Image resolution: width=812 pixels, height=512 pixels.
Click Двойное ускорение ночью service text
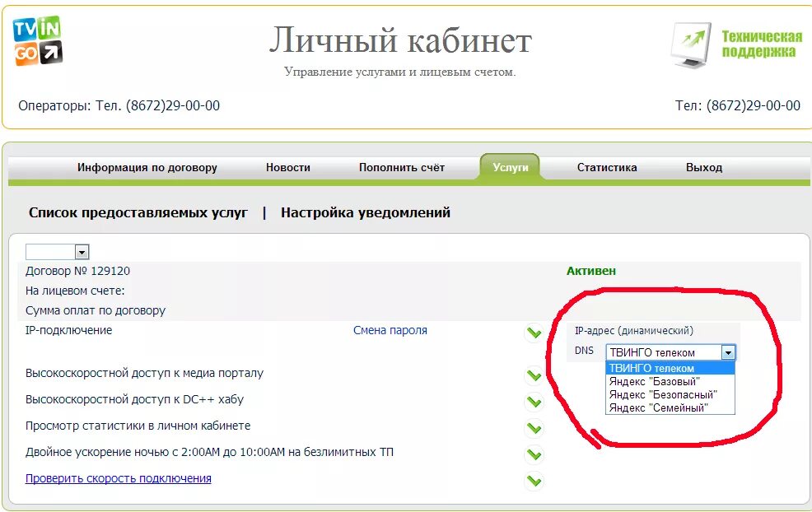pyautogui.click(x=209, y=452)
